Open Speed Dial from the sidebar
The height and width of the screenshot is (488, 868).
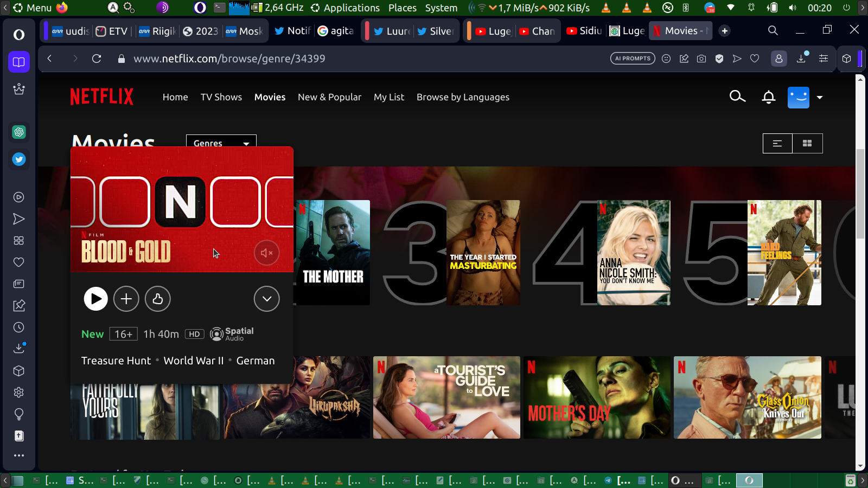pyautogui.click(x=19, y=241)
